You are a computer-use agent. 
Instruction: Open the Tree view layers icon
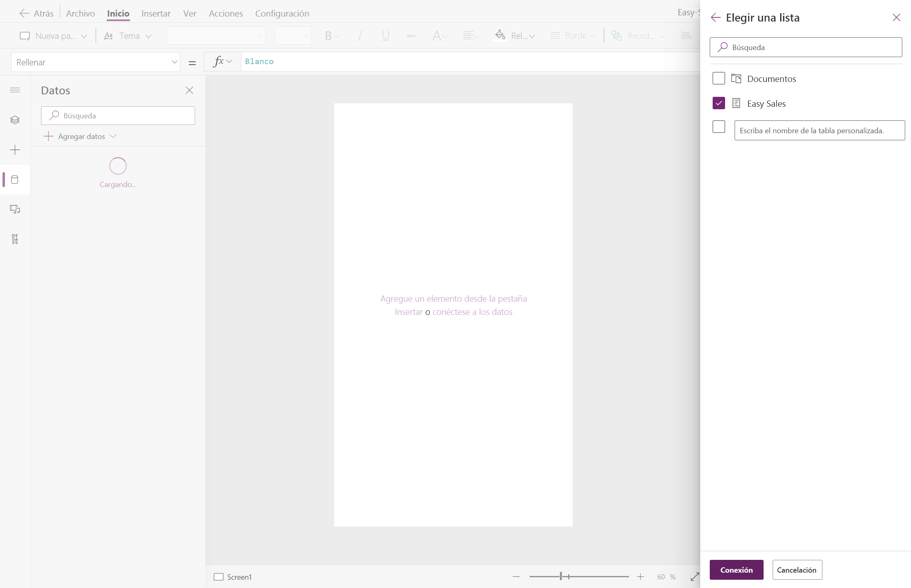(15, 120)
